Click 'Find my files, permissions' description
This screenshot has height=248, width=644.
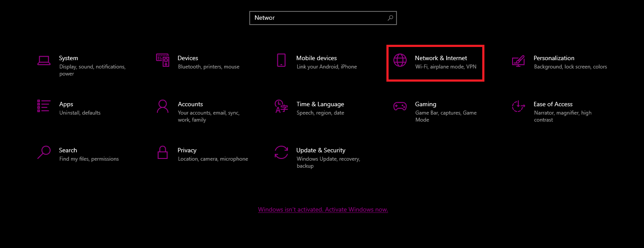click(x=89, y=159)
